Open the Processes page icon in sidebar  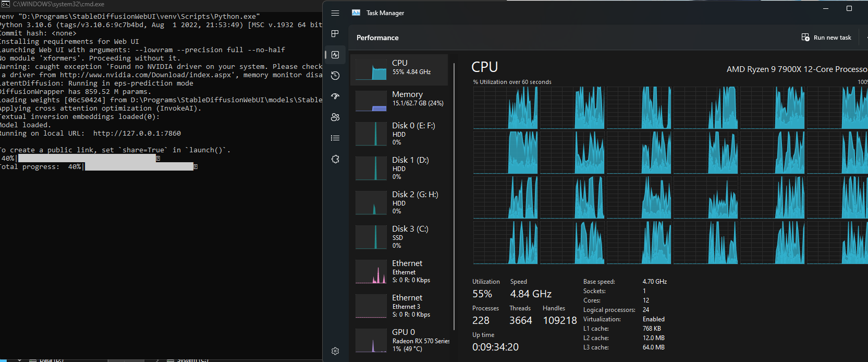pyautogui.click(x=335, y=34)
